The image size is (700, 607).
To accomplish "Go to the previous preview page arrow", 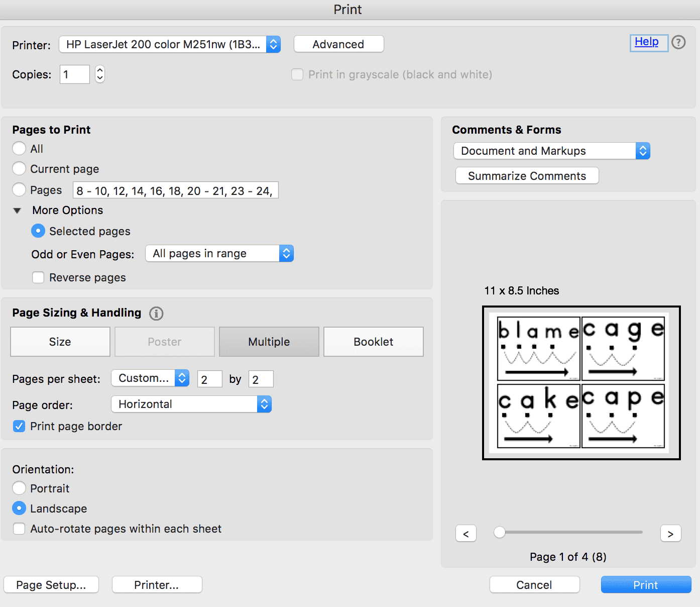I will (466, 534).
